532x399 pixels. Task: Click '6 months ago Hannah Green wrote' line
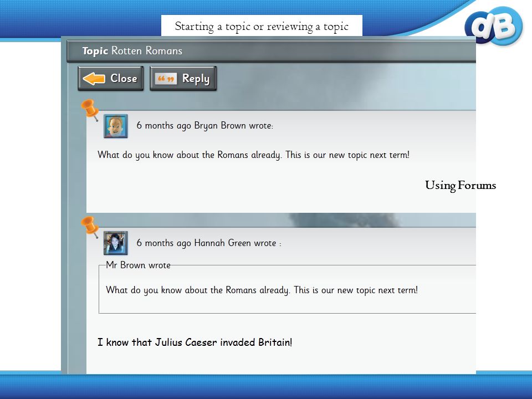209,243
